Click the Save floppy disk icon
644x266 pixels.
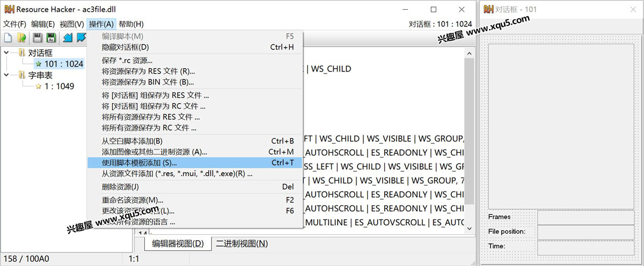point(38,38)
